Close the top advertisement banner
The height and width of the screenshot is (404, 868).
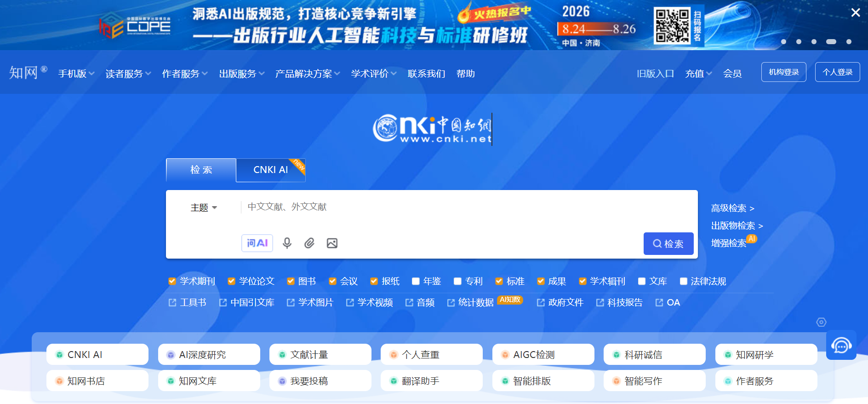click(855, 12)
